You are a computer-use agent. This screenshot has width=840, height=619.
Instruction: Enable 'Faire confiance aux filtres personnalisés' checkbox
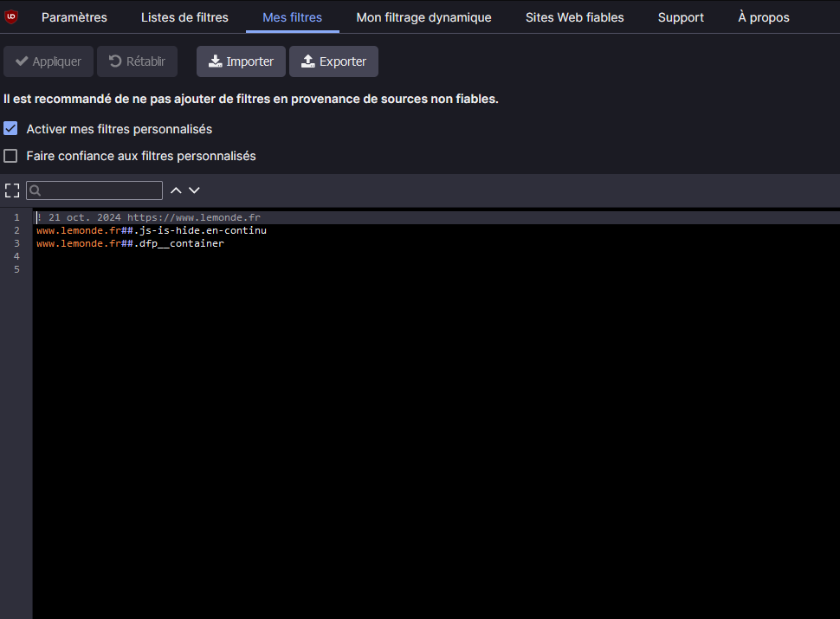[x=10, y=156]
